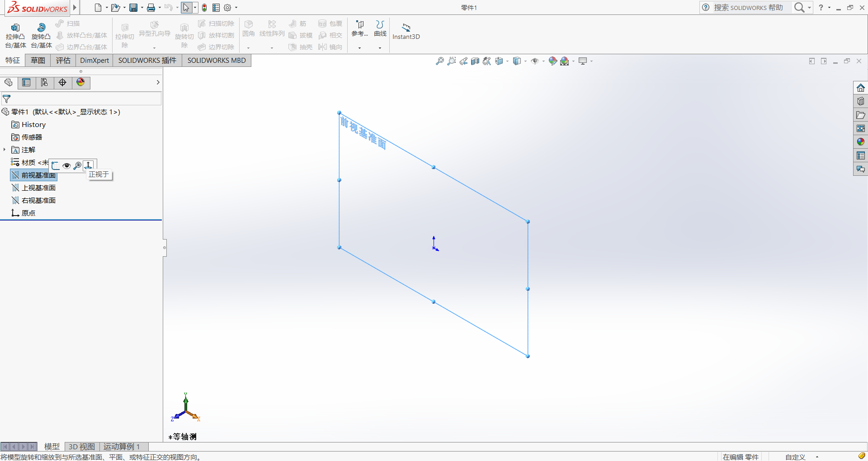Click the Previous View icon

[463, 61]
